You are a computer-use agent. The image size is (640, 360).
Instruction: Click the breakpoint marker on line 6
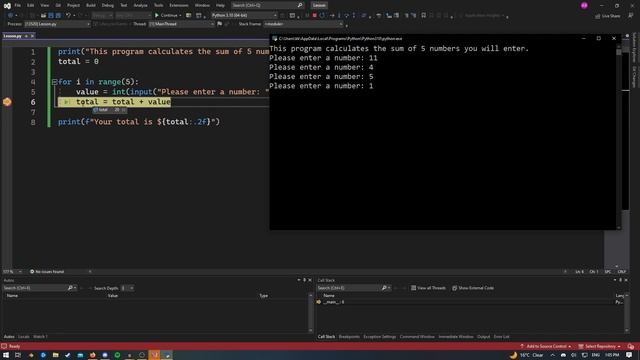point(7,102)
